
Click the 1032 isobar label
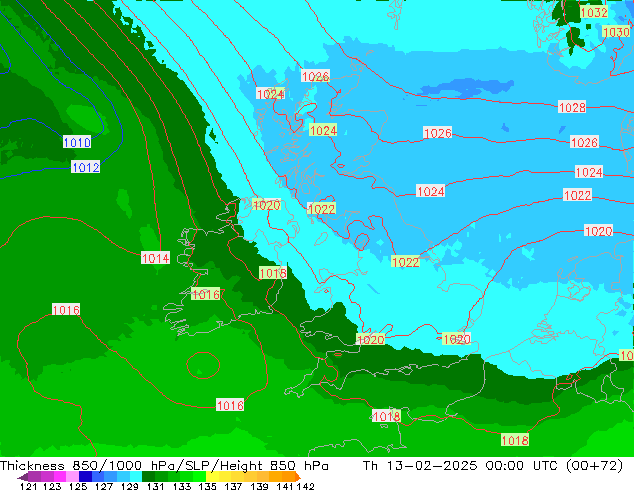[594, 12]
